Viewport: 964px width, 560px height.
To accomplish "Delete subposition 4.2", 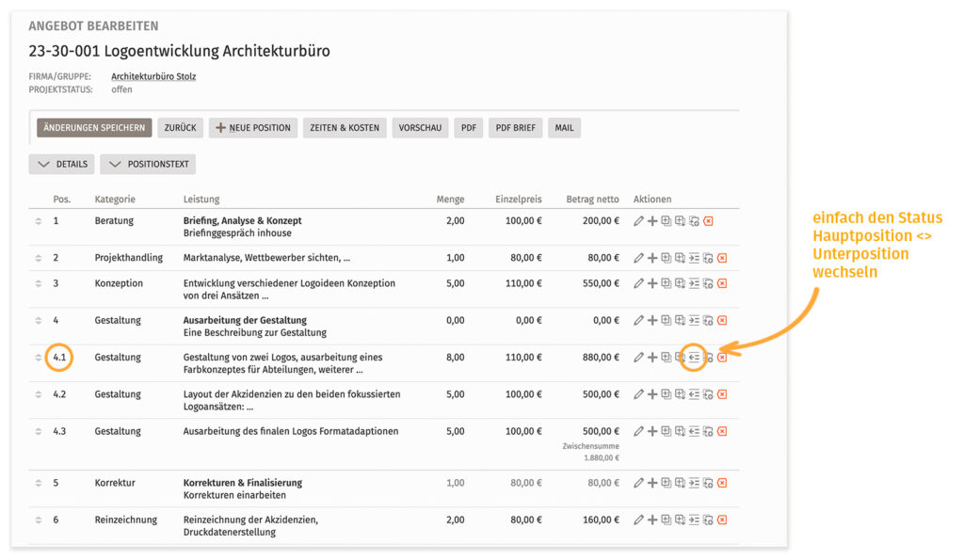I will pos(722,394).
